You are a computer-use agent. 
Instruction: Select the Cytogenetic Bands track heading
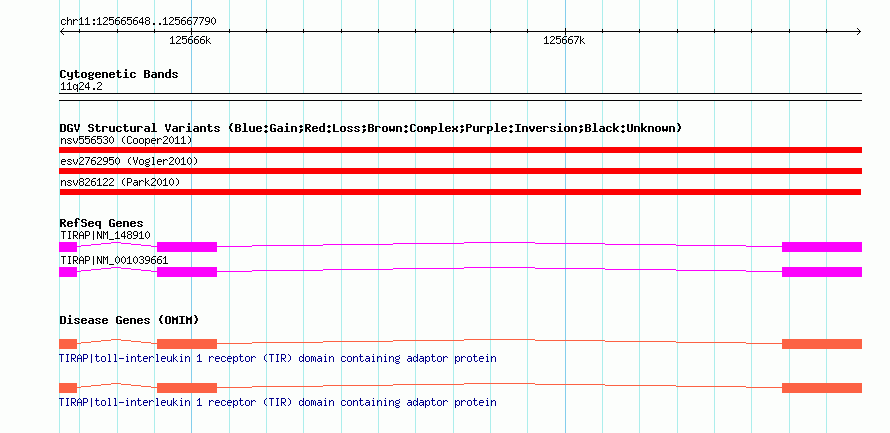pos(119,74)
